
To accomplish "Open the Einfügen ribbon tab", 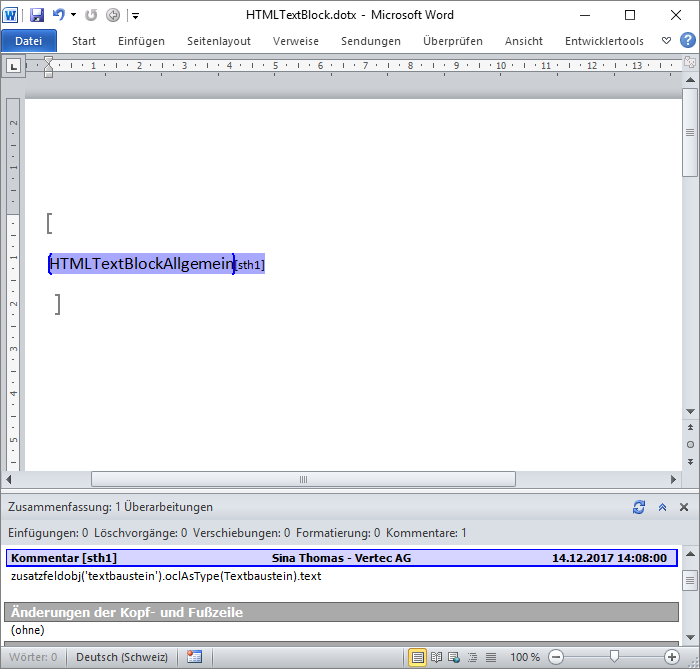I will [x=141, y=41].
